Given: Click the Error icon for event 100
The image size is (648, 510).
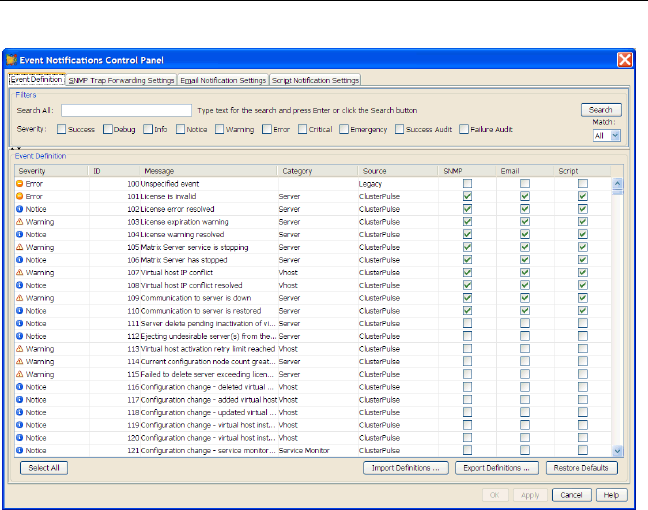Looking at the screenshot, I should point(20,185).
